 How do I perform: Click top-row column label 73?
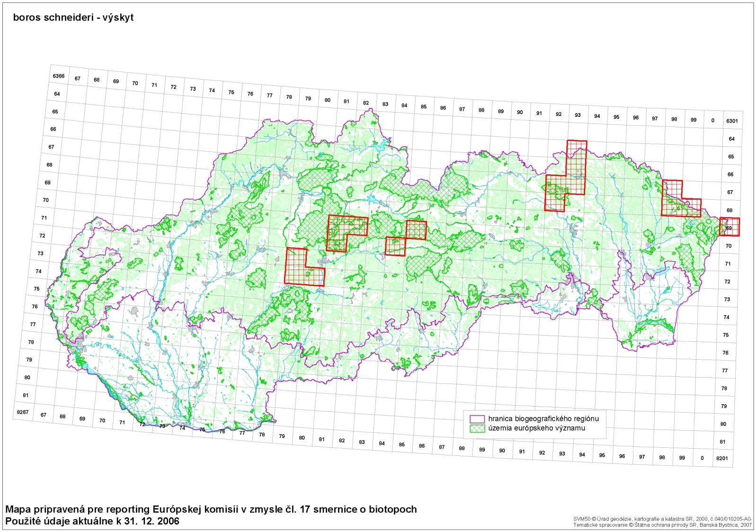pyautogui.click(x=193, y=89)
